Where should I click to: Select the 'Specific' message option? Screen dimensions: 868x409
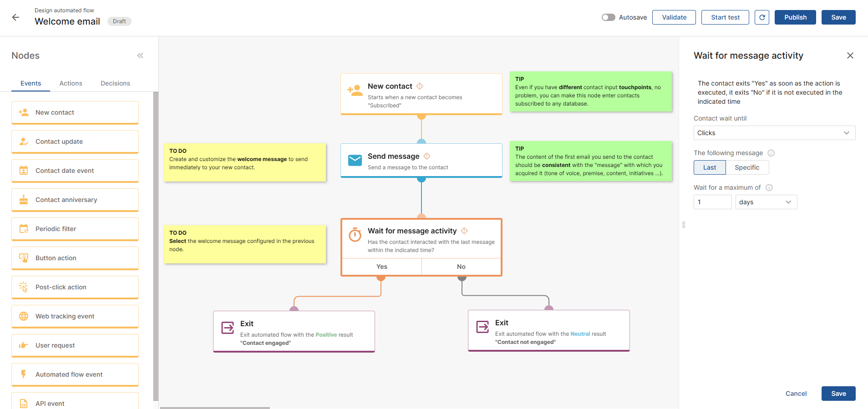pyautogui.click(x=746, y=167)
